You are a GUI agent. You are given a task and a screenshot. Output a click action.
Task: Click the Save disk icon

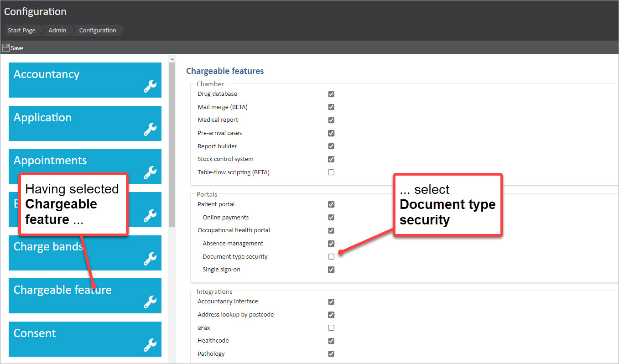[6, 48]
